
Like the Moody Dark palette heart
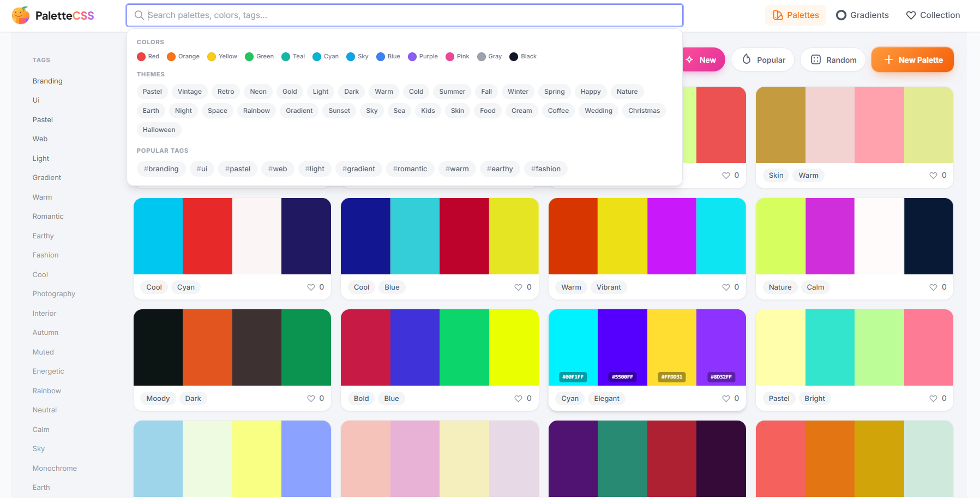tap(311, 399)
